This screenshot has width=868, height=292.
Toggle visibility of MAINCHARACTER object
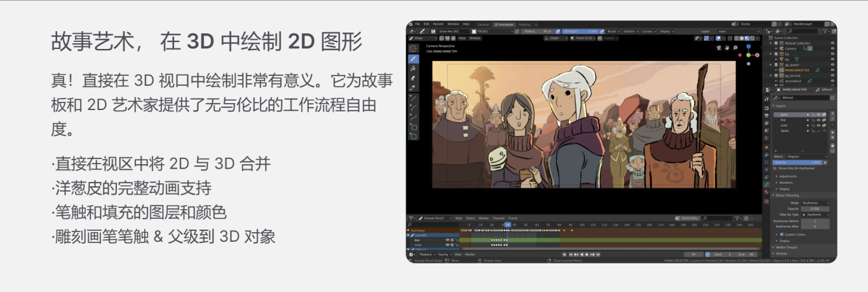[832, 70]
